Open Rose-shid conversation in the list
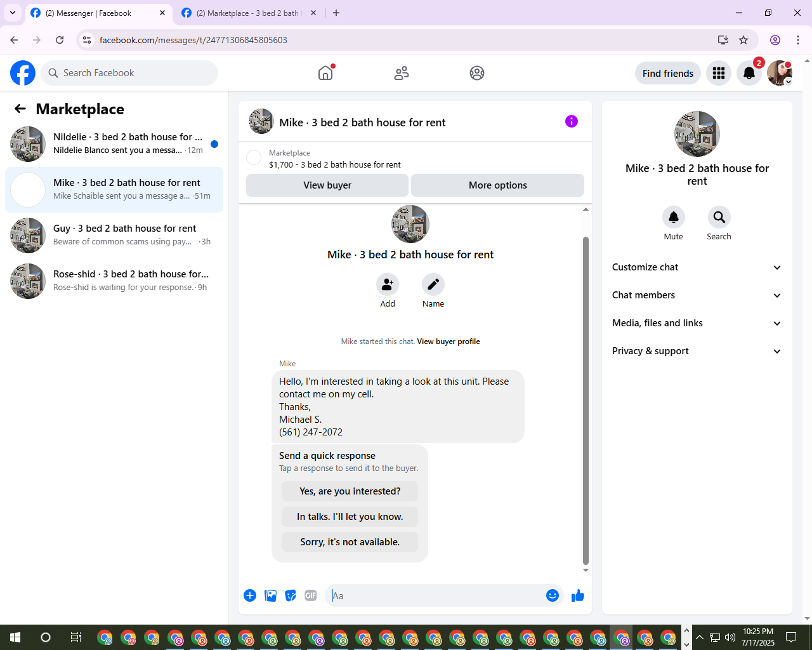The height and width of the screenshot is (650, 812). [114, 281]
